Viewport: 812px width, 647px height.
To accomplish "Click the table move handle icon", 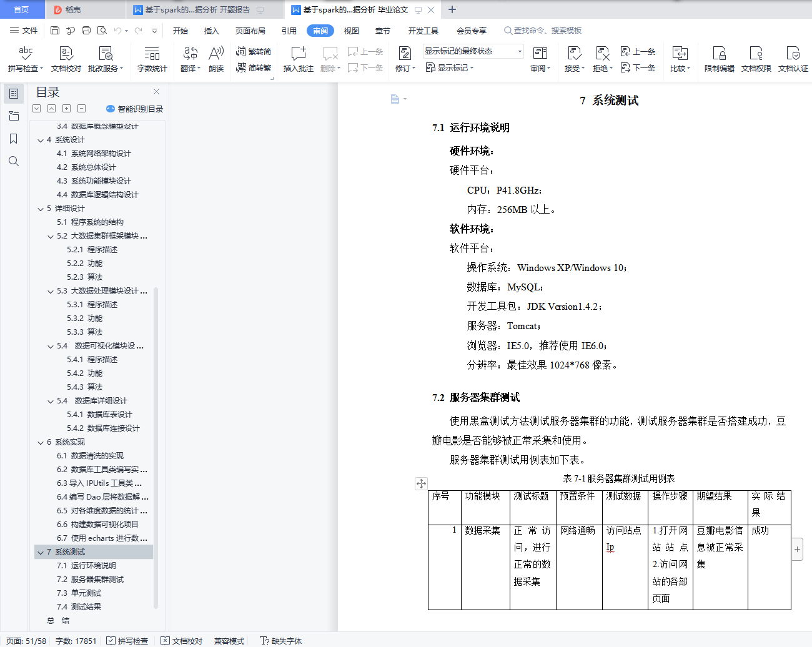I will [422, 483].
